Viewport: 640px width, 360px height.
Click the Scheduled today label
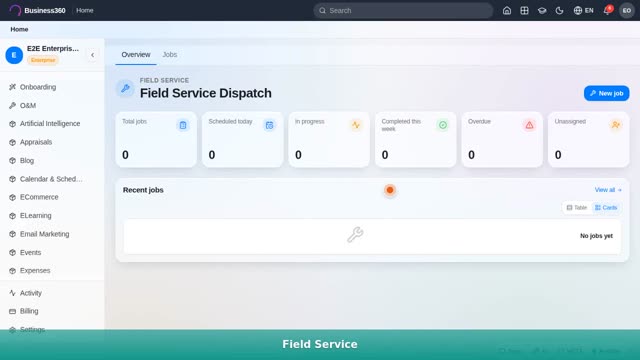point(230,122)
